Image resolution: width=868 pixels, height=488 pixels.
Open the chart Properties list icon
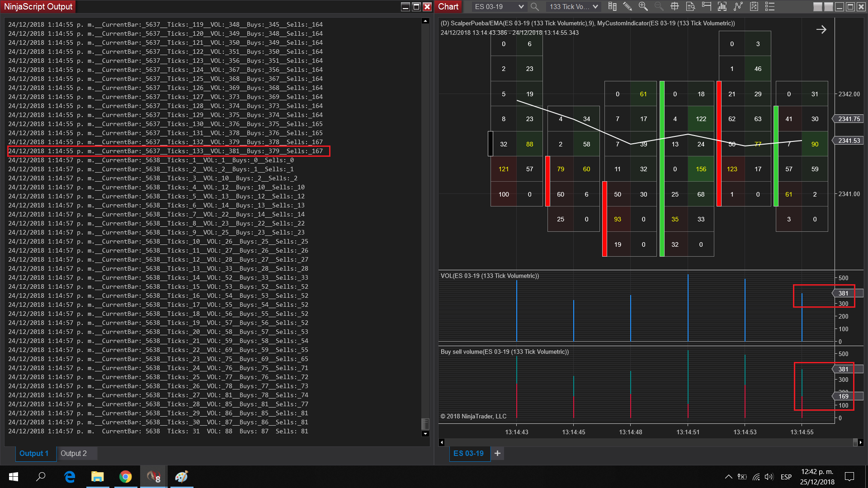point(769,7)
